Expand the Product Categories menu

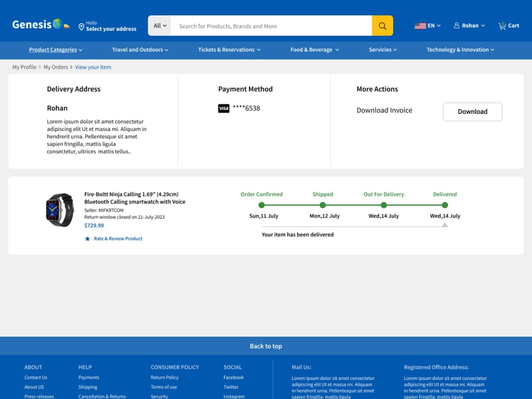tap(56, 50)
